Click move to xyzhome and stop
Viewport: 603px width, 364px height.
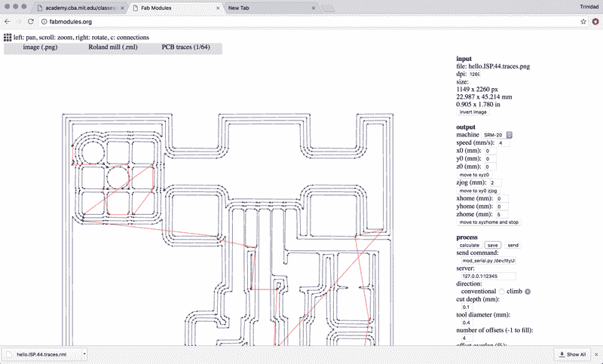(488, 222)
